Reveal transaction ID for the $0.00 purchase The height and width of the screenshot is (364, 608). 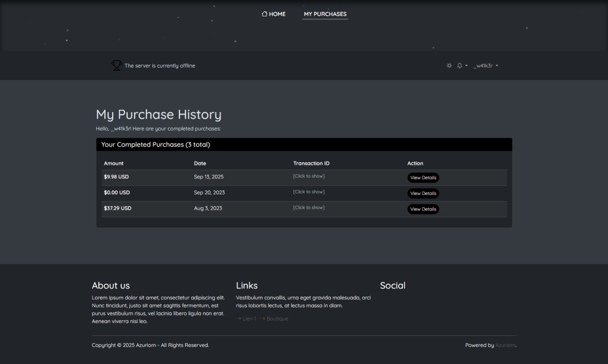[309, 192]
